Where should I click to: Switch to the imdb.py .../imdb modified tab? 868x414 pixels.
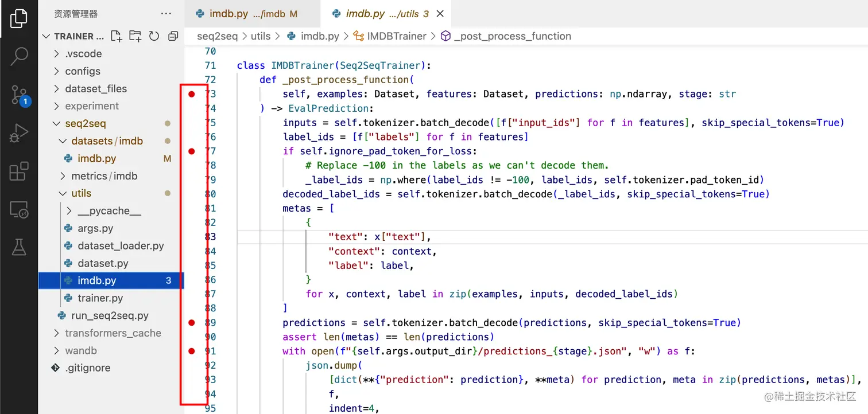[252, 14]
